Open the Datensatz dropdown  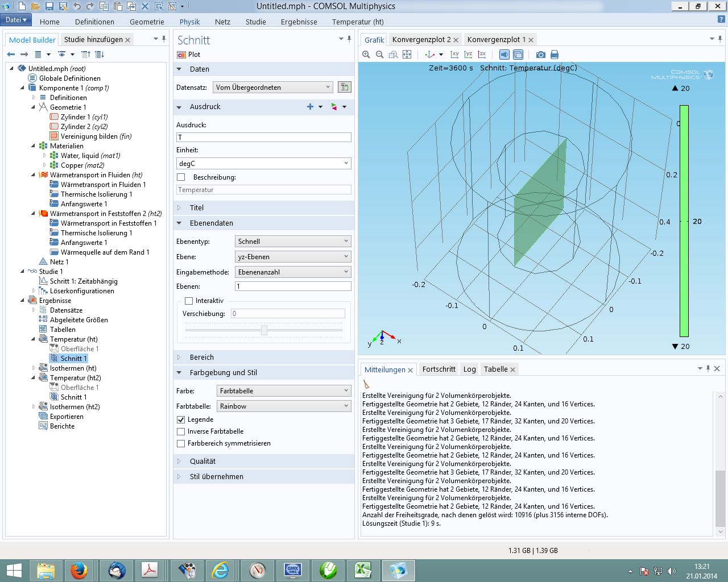pos(272,87)
